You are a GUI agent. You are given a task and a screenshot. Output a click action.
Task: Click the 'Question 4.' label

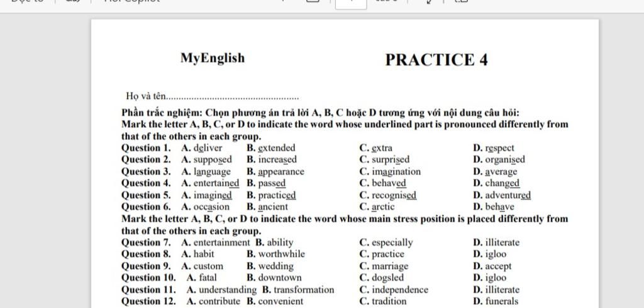146,183
